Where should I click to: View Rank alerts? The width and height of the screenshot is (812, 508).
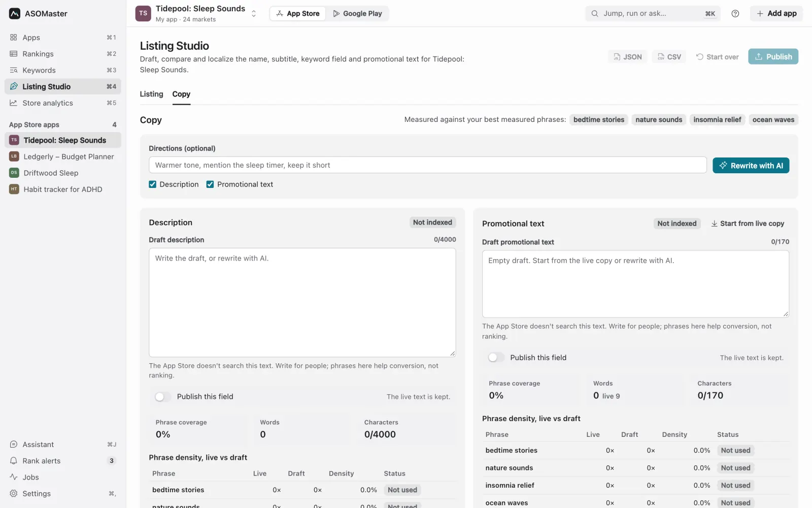(63, 461)
